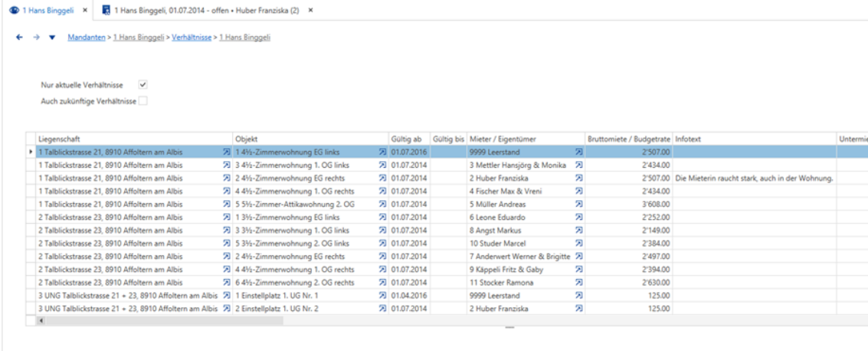Open Objekt link icon for 5½-Zimmer-Attikawohnung 2. OG

(382, 205)
